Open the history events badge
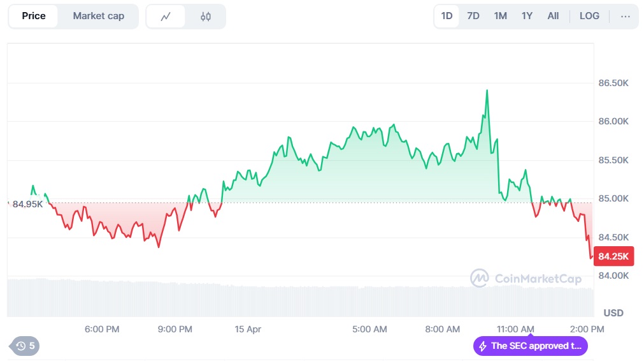This screenshot has width=644, height=361. 25,346
